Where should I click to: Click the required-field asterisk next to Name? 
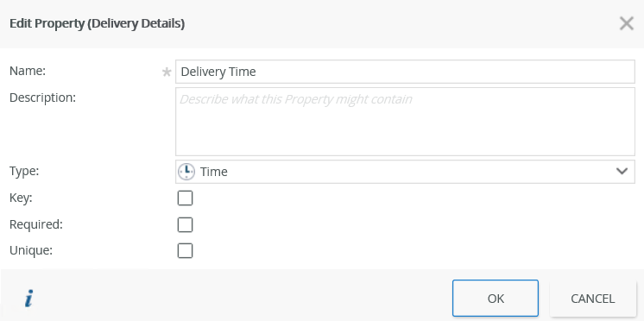click(x=167, y=72)
